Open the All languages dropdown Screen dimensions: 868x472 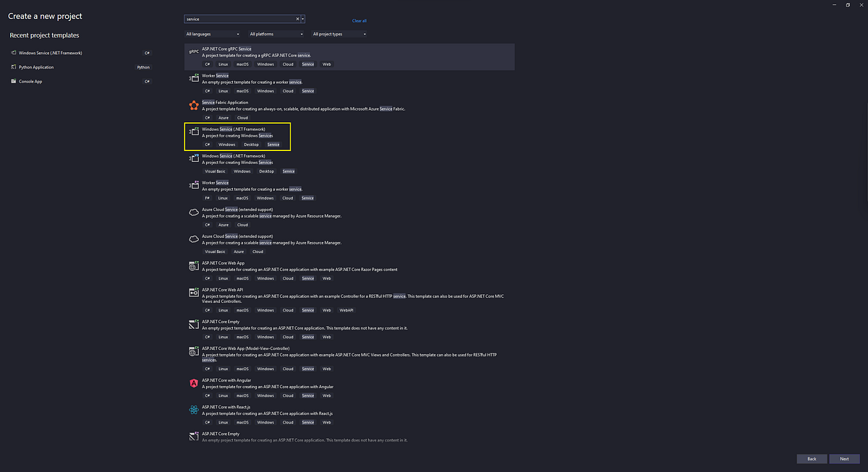point(212,33)
